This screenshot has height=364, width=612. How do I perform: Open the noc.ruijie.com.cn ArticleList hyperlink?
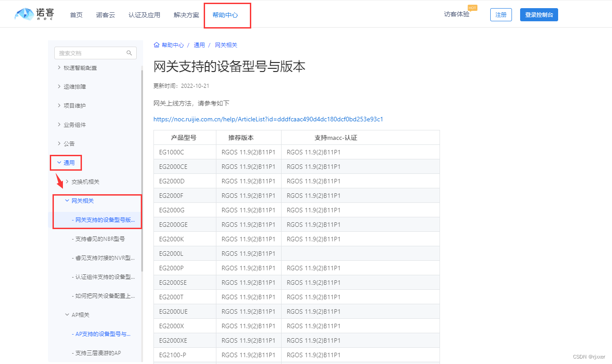(x=268, y=119)
